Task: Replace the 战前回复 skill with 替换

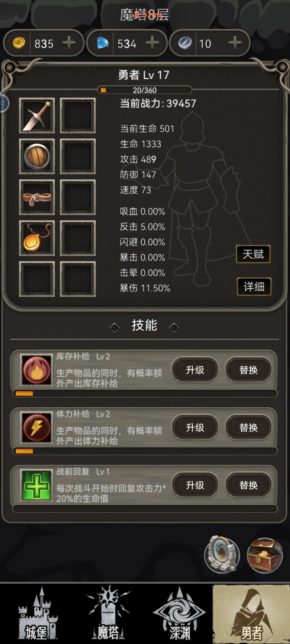Action: click(x=249, y=485)
